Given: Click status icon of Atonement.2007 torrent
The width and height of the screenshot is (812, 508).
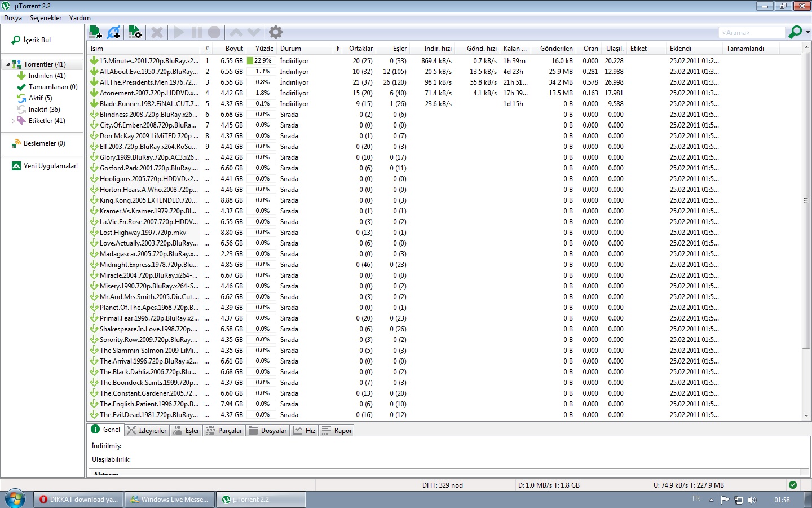Looking at the screenshot, I should click(94, 93).
